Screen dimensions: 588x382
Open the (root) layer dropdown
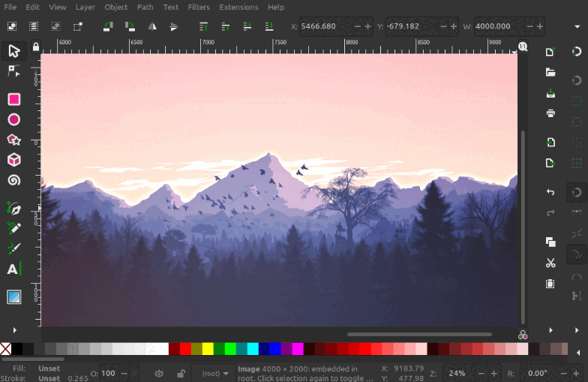(214, 374)
